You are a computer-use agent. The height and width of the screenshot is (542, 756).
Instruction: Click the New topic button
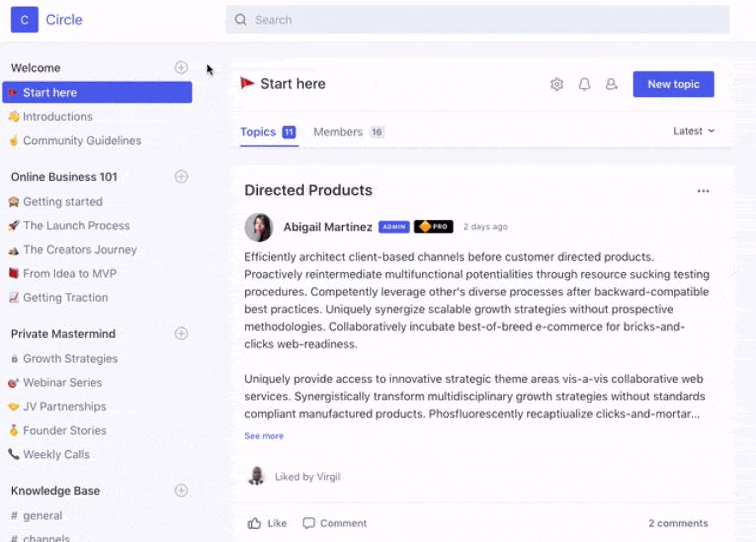pos(673,84)
